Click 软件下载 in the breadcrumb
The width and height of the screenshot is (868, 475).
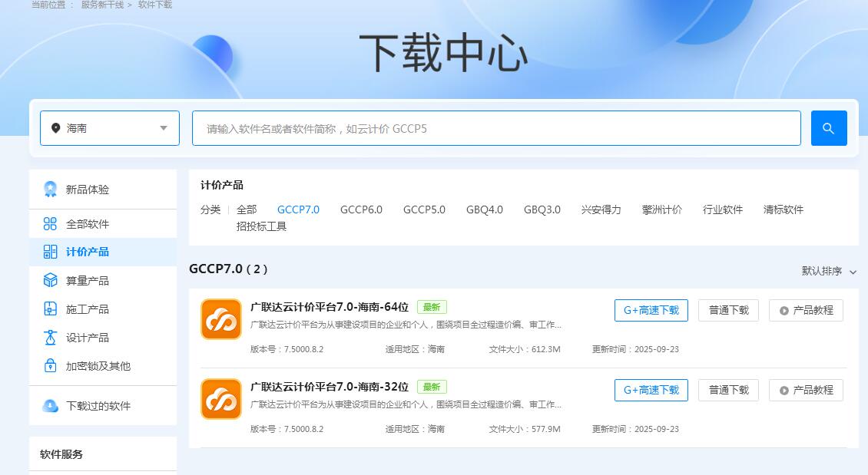point(155,5)
